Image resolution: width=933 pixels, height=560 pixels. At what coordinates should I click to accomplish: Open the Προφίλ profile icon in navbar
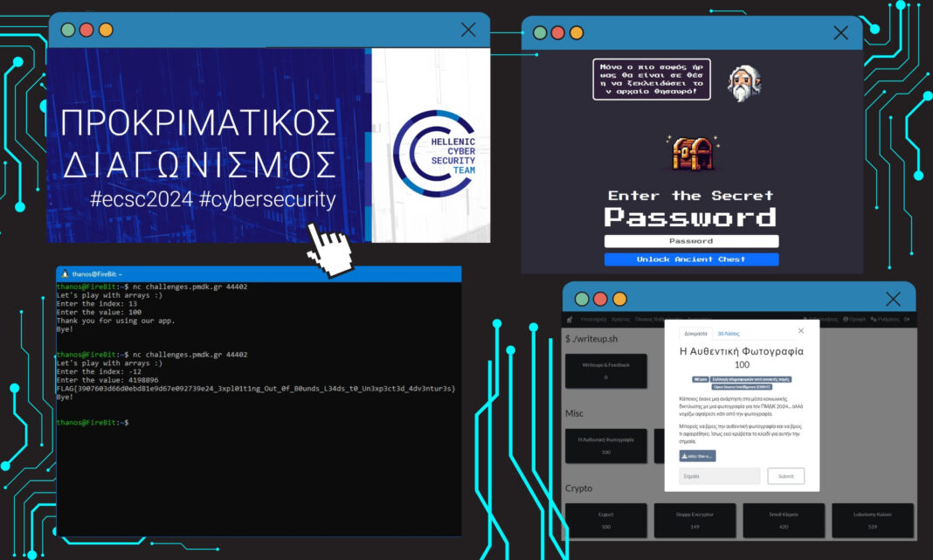click(846, 318)
